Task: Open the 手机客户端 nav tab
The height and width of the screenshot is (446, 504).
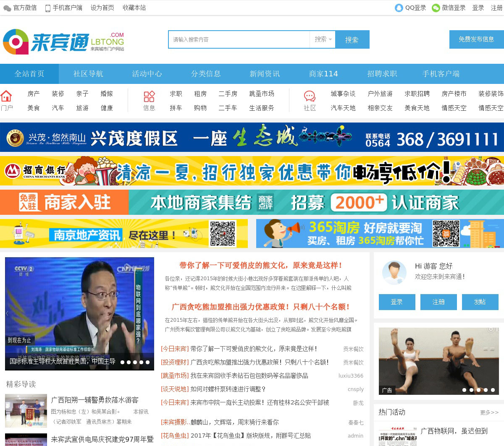Action: coord(441,74)
